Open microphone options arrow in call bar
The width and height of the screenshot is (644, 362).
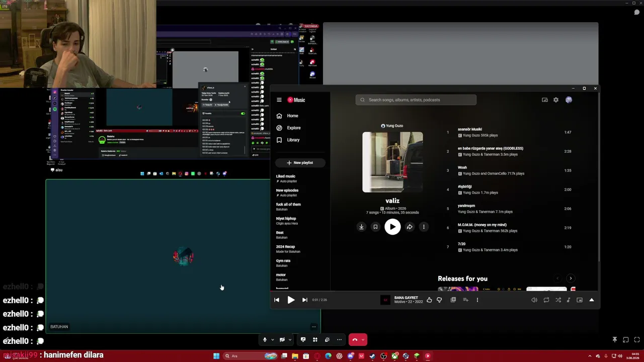click(273, 340)
